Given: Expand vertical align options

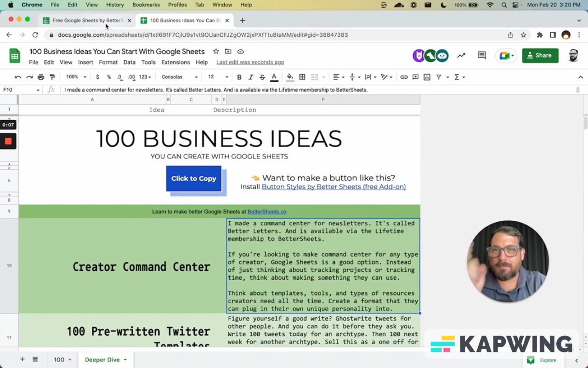Looking at the screenshot, I should (x=355, y=77).
